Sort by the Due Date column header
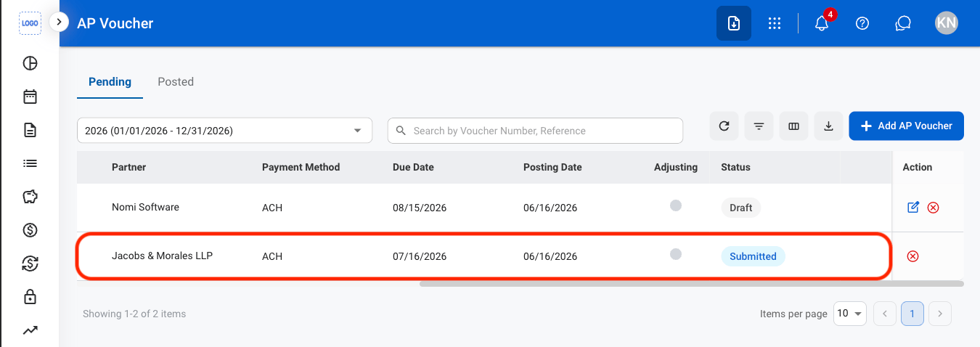The height and width of the screenshot is (347, 980). tap(413, 167)
